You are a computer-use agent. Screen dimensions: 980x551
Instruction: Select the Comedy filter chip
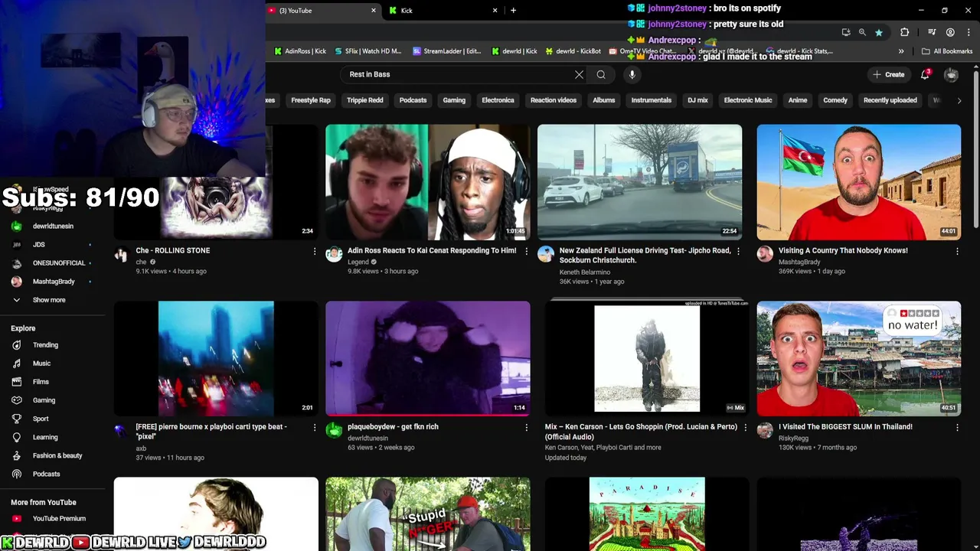835,100
